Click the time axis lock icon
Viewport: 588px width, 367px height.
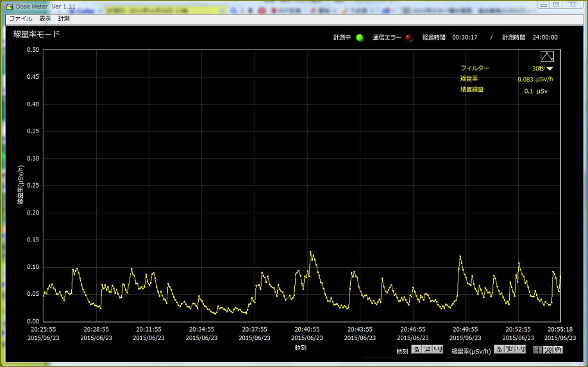point(416,350)
